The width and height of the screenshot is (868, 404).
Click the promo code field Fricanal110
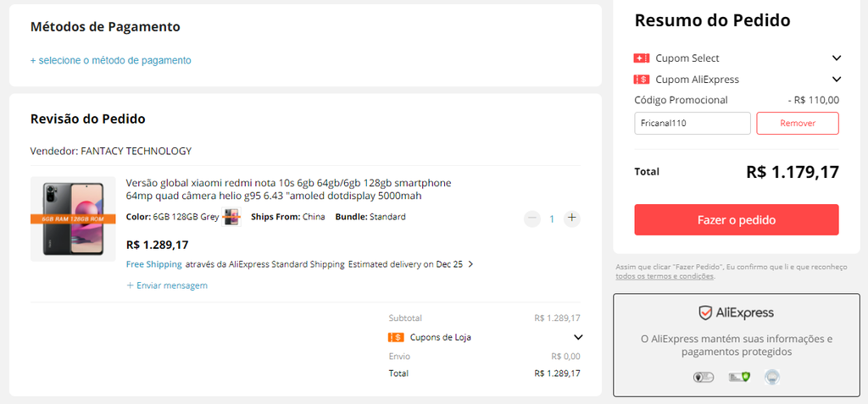coord(693,124)
